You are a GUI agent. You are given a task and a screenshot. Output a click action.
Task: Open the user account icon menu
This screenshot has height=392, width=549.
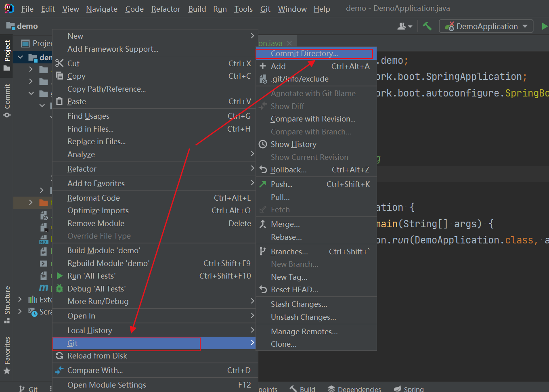tap(404, 26)
